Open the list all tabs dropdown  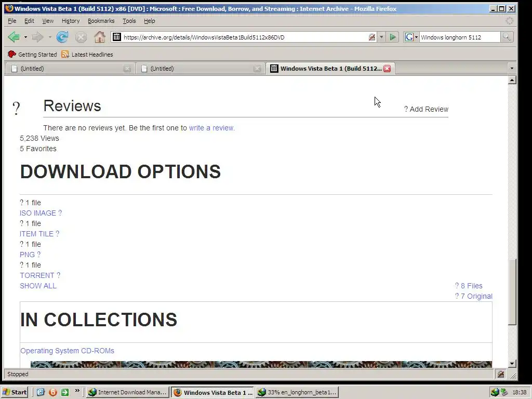coord(512,69)
